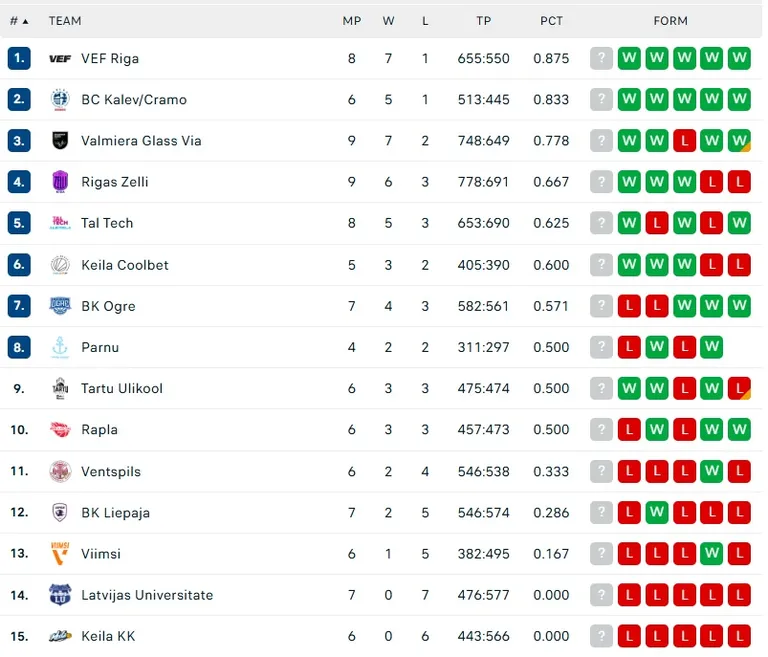Image resolution: width=768 pixels, height=657 pixels.
Task: Open the Tartu Ulikool team page
Action: click(121, 389)
